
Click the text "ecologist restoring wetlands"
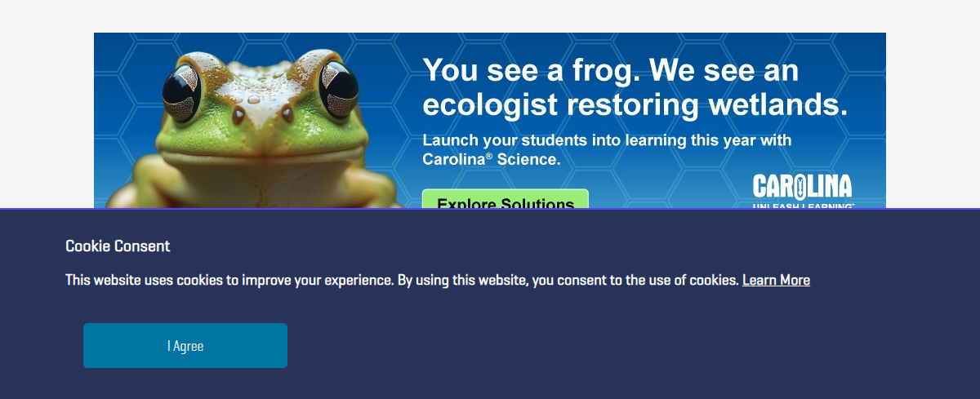pyautogui.click(x=635, y=104)
